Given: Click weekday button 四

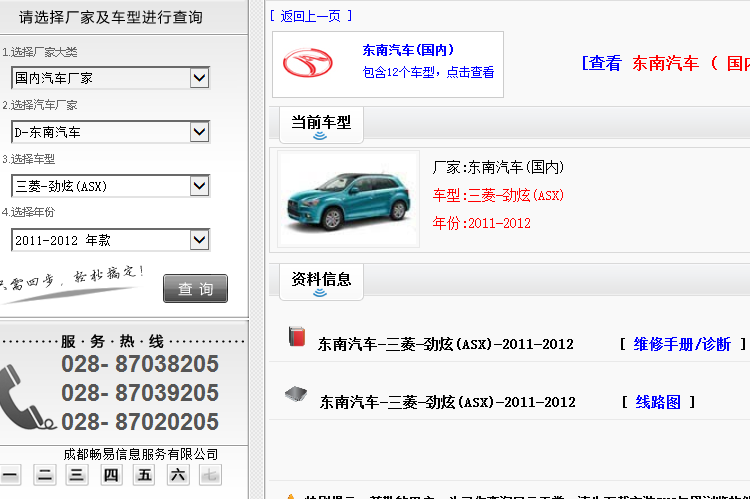Looking at the screenshot, I should (x=111, y=475).
